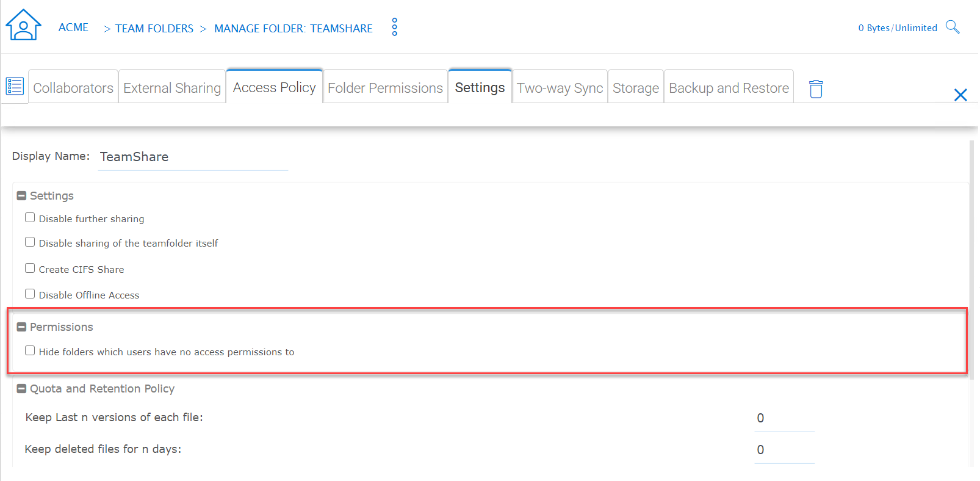Screen dimensions: 980x481
Task: Go to the home dashboard icon
Action: click(x=23, y=25)
